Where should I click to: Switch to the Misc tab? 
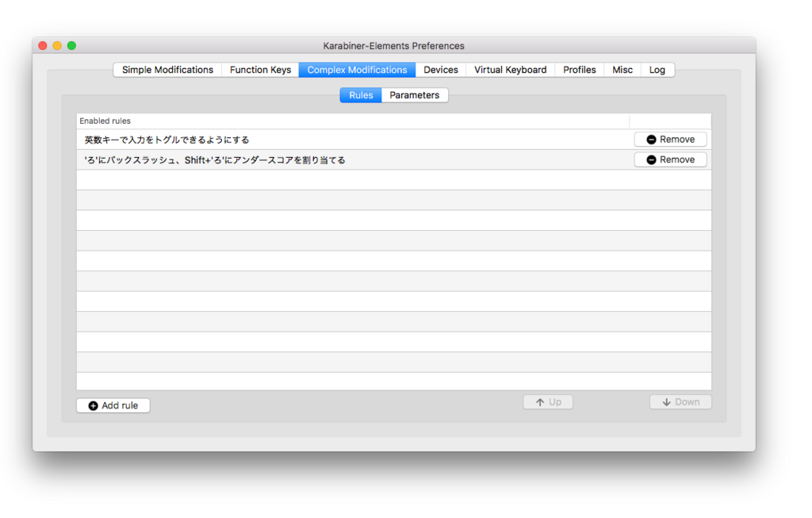(622, 70)
